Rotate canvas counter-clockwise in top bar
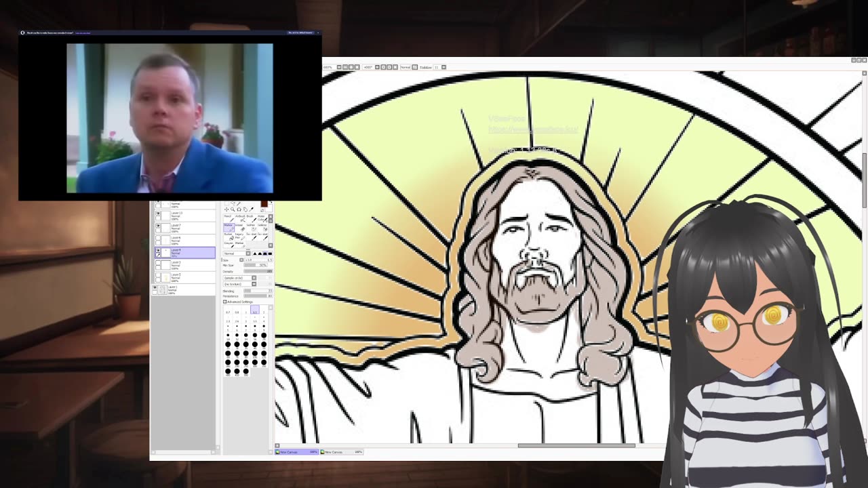 (x=383, y=67)
